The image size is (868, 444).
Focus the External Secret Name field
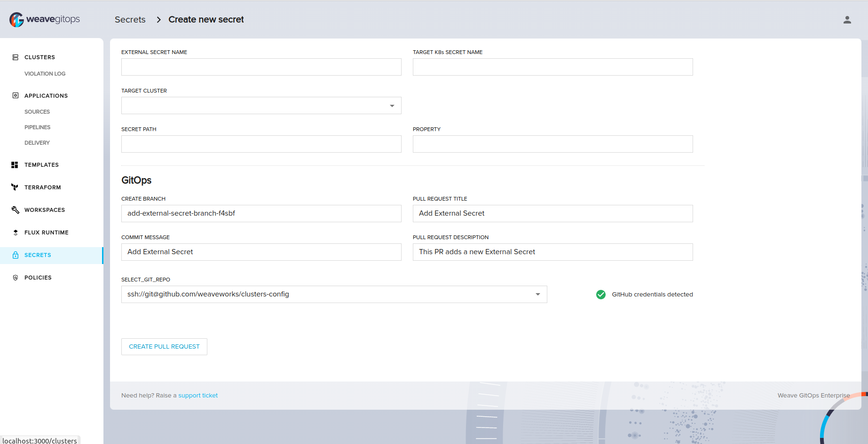[261, 67]
